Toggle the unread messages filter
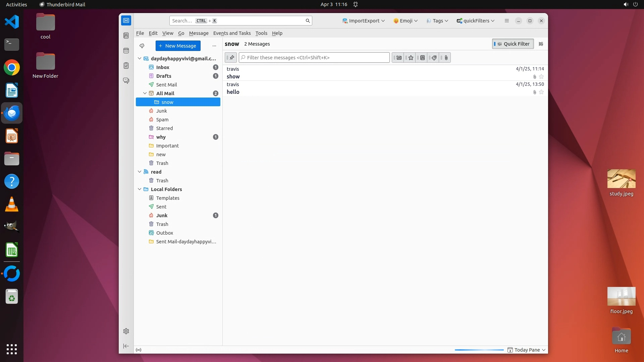This screenshot has width=644, height=362. 398,58
